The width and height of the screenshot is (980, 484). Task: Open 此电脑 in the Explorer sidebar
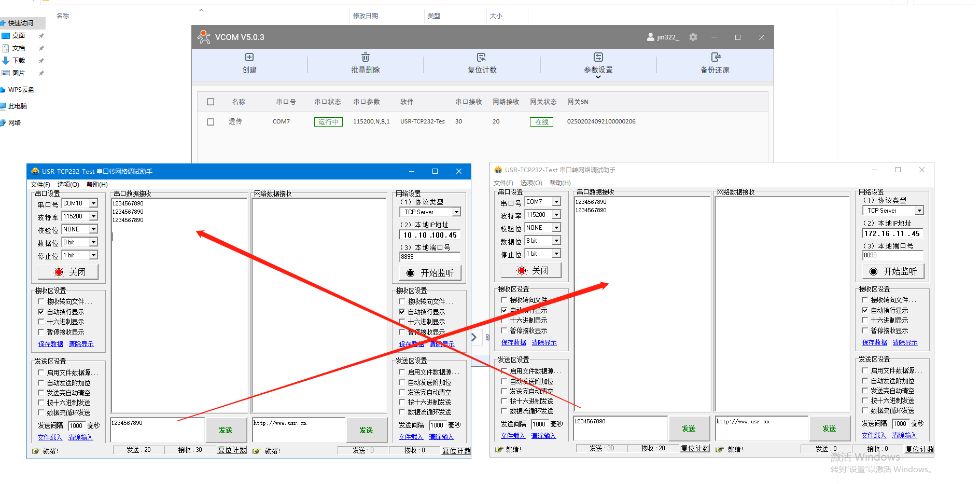click(17, 106)
